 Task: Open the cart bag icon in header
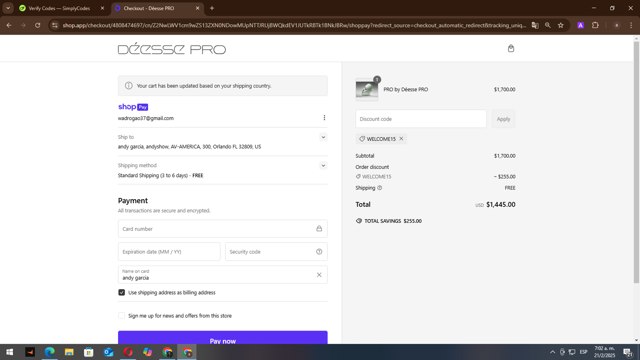click(511, 49)
